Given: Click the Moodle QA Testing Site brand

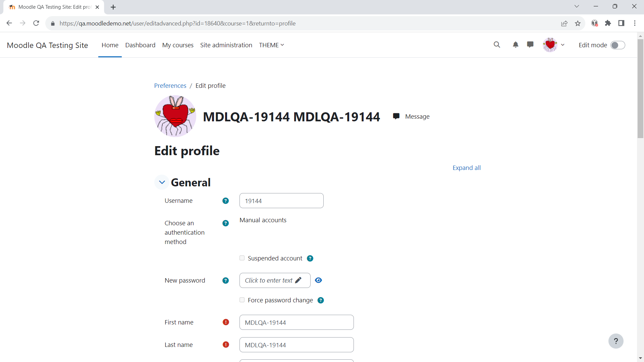Looking at the screenshot, I should (x=47, y=45).
